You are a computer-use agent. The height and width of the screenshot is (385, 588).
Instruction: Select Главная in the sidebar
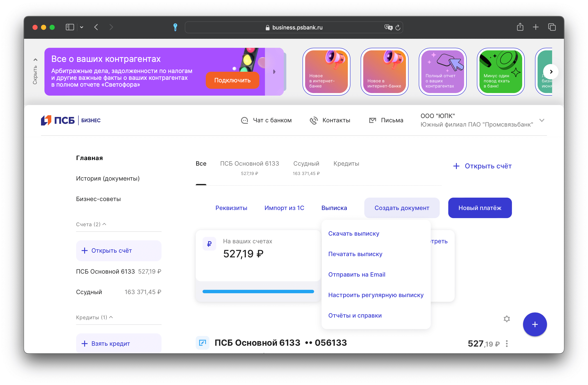tap(90, 158)
